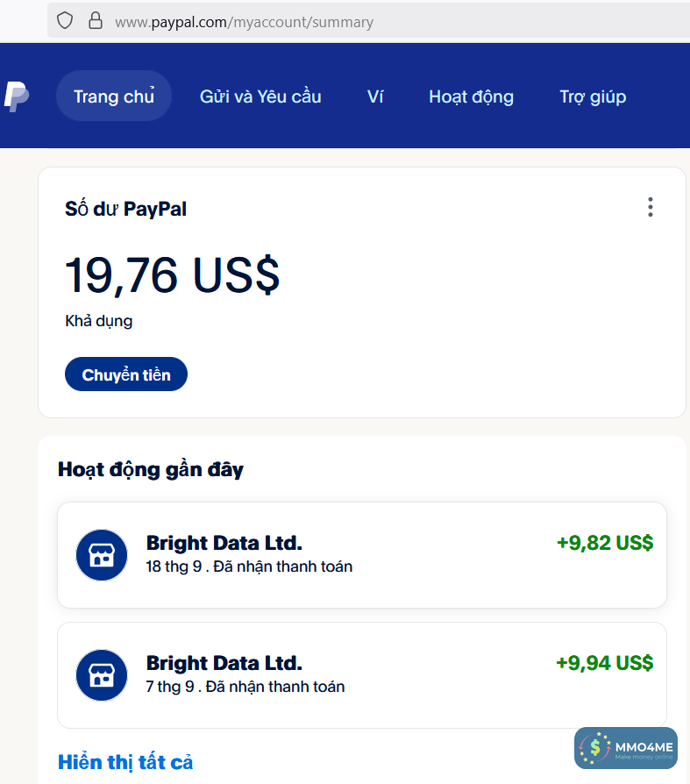Click text 18 thg 9 . Đã nhận thanh toán
690x784 pixels.
249,567
